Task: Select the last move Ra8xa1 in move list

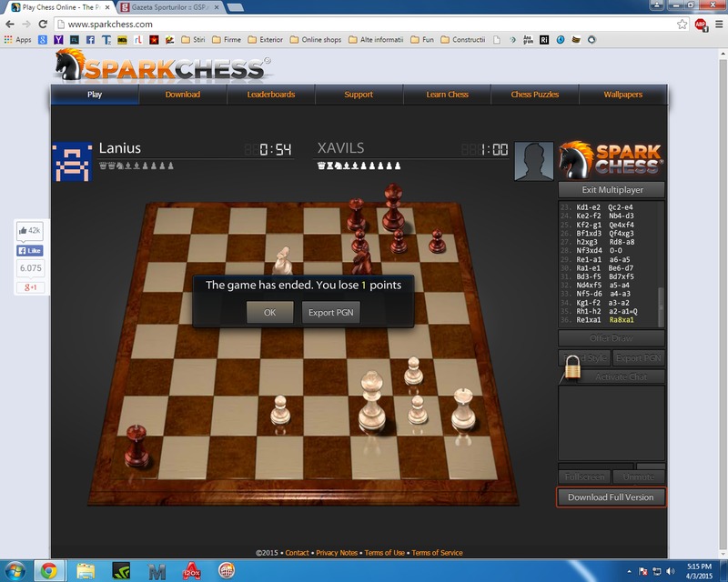Action: [622, 320]
